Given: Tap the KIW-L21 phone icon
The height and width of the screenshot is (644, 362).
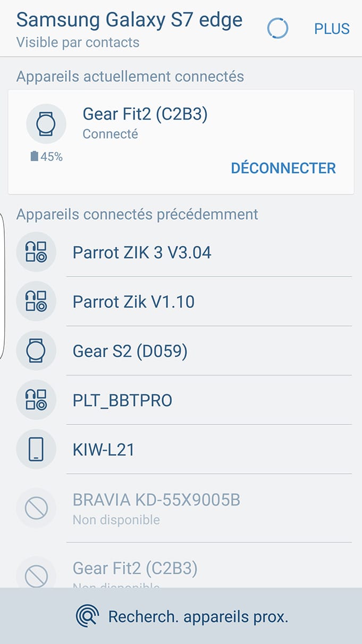Looking at the screenshot, I should [x=36, y=450].
